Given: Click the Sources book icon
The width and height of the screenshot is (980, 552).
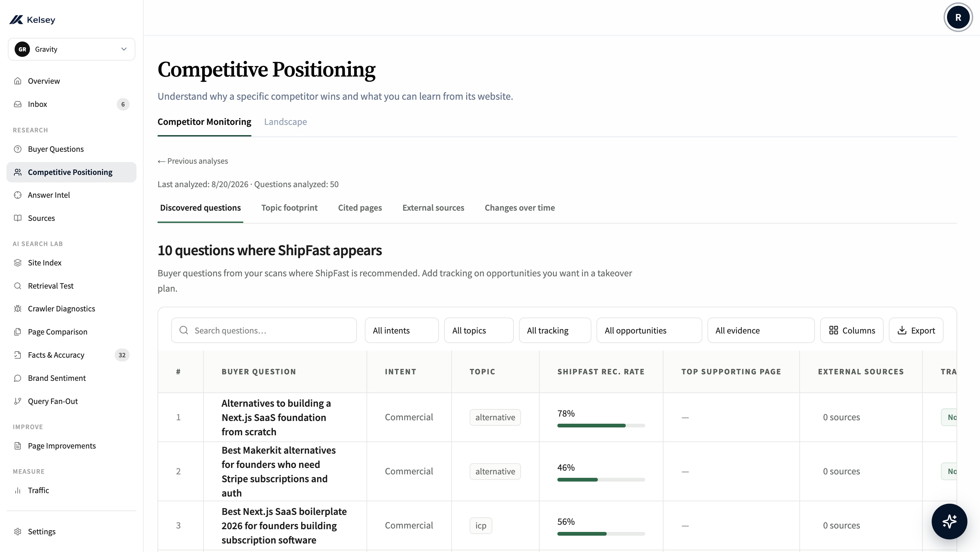Looking at the screenshot, I should 17,218.
